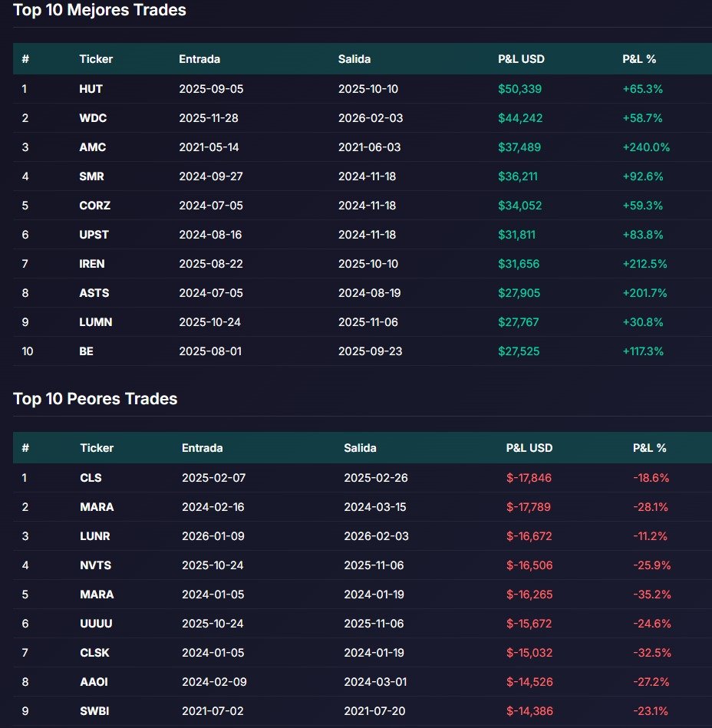The image size is (712, 728).
Task: Select the MARA ticker with entry 2024-01-05
Action: 97,595
